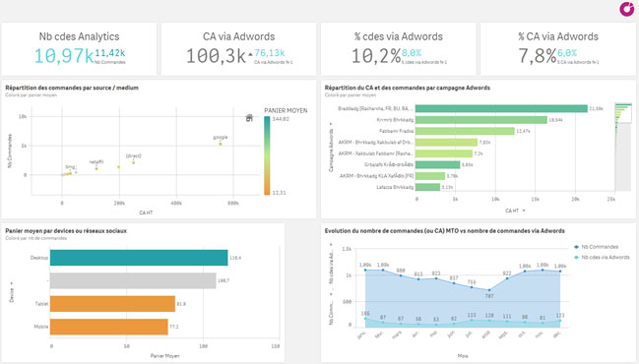This screenshot has width=639, height=364.
Task: Click 'Répartition du CA et des commandes' chart title
Action: click(x=407, y=88)
